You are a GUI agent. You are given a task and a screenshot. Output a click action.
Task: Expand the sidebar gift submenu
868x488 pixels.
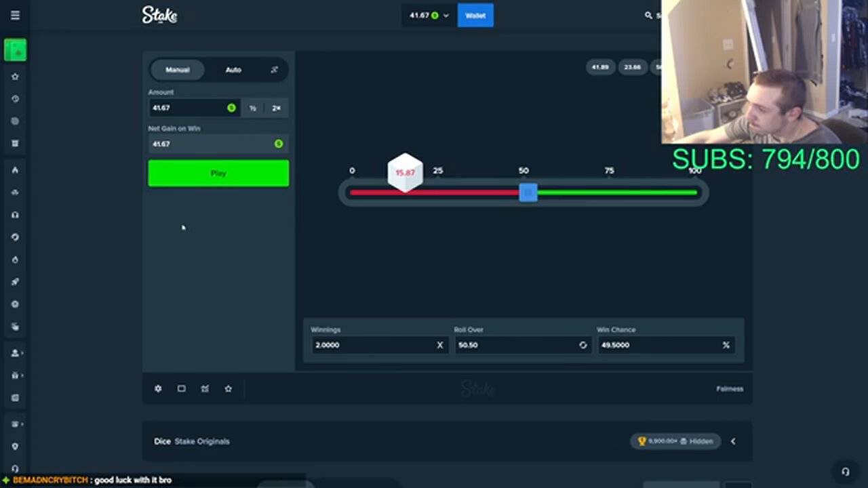click(16, 375)
